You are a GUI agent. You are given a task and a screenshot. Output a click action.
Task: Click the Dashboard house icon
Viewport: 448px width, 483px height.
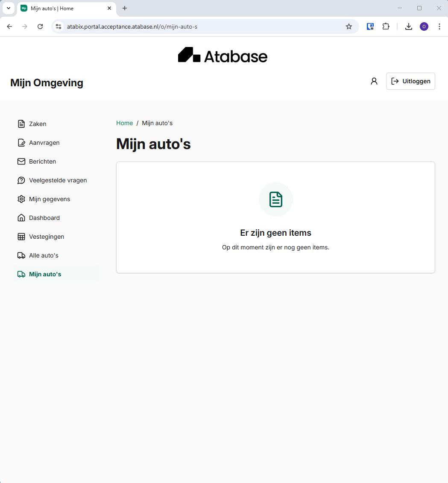(21, 218)
